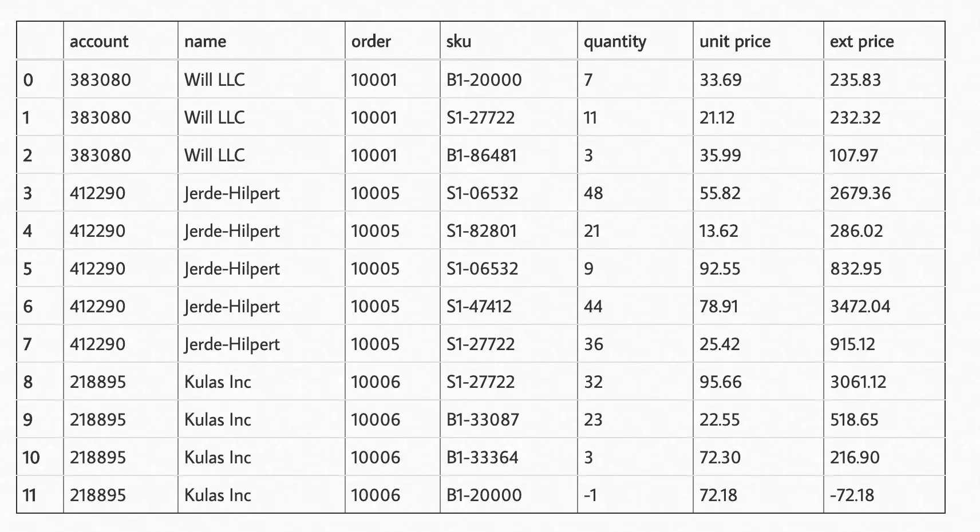This screenshot has width=980, height=532.
Task: Select sku cell B1-86481
Action: tap(481, 155)
